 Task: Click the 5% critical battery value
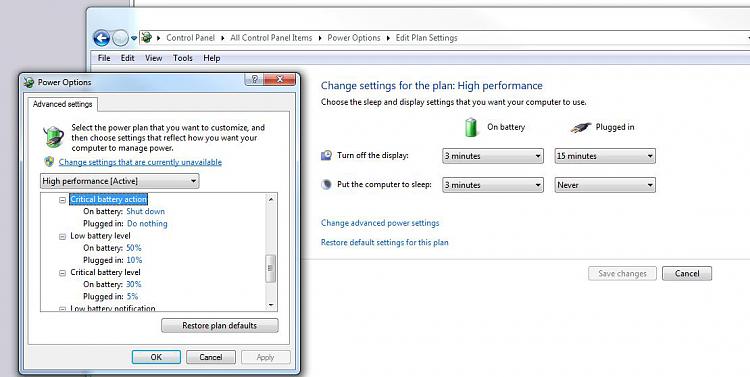pyautogui.click(x=132, y=297)
